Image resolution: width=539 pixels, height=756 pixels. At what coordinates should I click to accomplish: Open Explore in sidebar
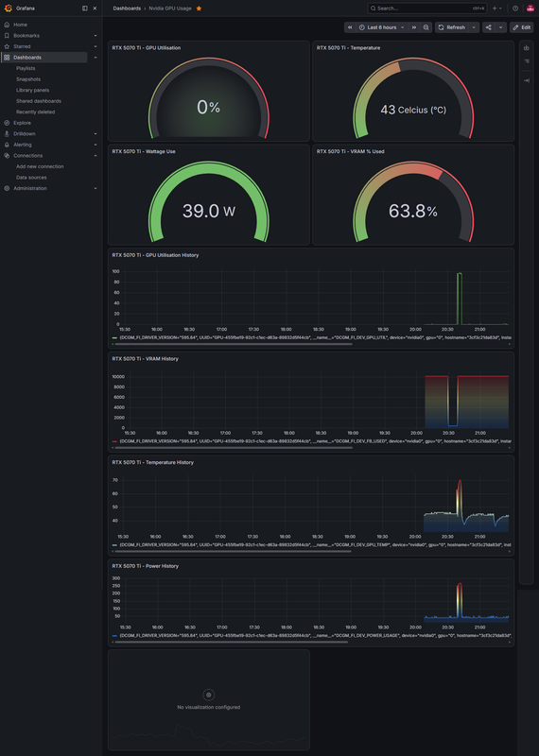tap(22, 123)
